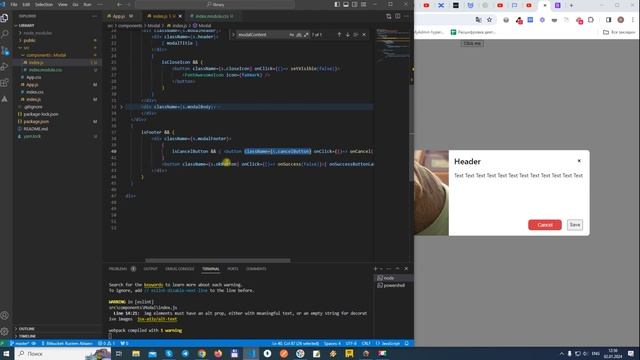The image size is (640, 360).
Task: Open Accounts icon at bottom of activity bar
Action: click(x=4, y=316)
